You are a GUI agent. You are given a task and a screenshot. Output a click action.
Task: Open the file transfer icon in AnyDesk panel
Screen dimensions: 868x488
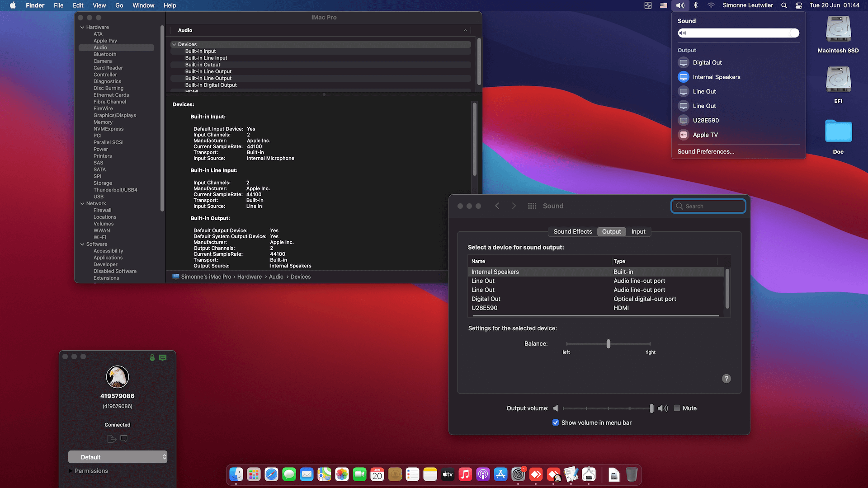click(x=112, y=439)
